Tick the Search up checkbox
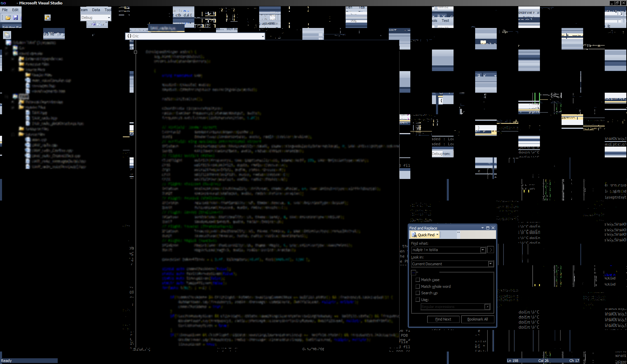 pos(418,293)
